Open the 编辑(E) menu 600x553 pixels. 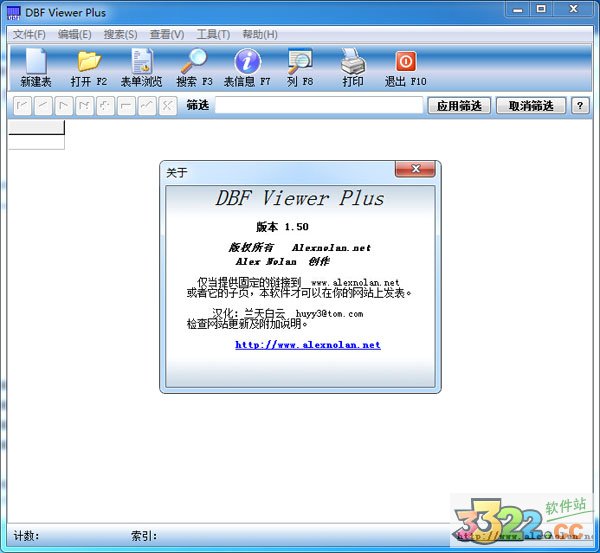tap(75, 34)
